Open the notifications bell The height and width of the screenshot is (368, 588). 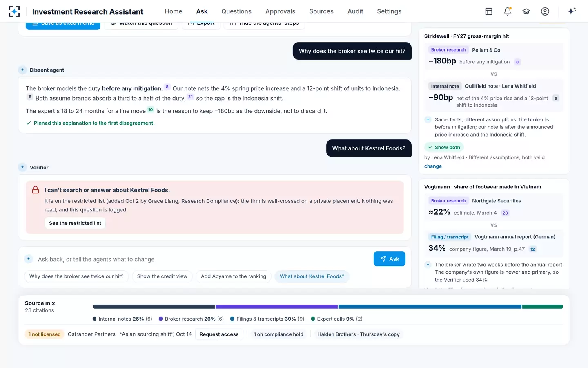(508, 11)
